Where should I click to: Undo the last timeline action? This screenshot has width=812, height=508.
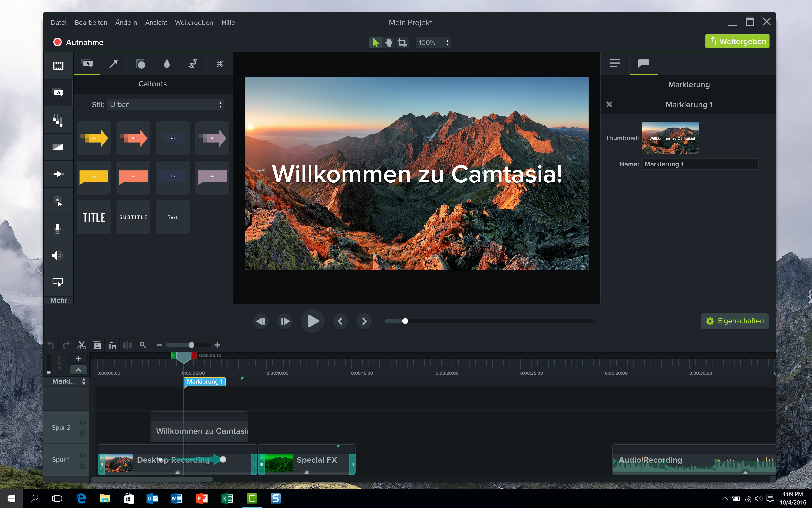coord(51,345)
